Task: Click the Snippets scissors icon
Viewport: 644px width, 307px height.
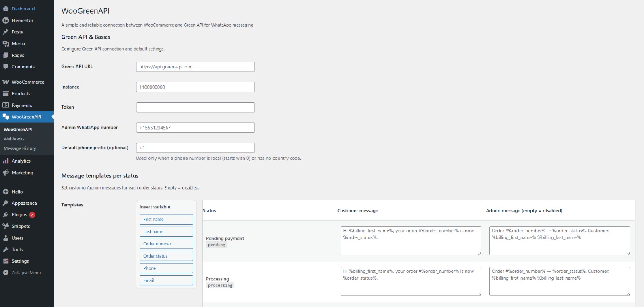Action: tap(6, 226)
